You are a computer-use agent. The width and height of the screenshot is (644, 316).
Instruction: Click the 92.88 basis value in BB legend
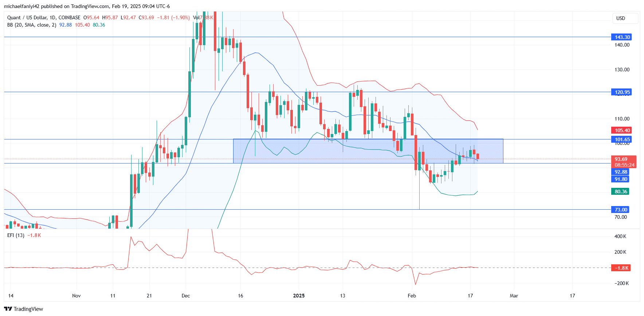[66, 25]
